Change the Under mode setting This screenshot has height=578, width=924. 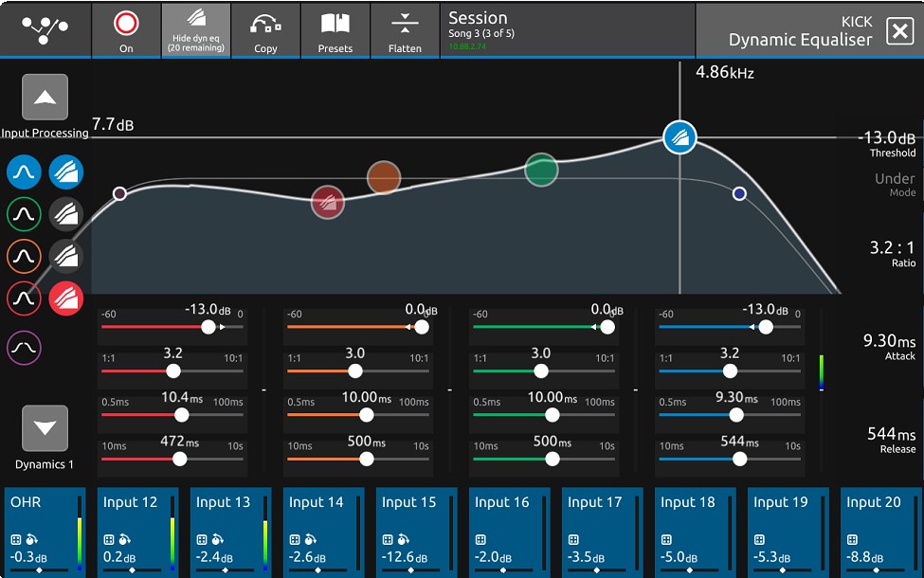point(895,185)
